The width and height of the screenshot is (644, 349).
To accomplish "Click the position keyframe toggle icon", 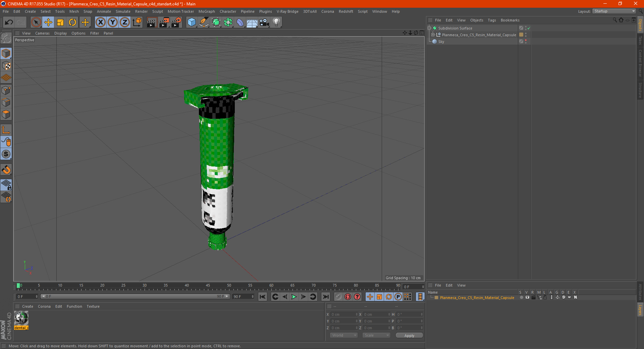I will pos(370,297).
